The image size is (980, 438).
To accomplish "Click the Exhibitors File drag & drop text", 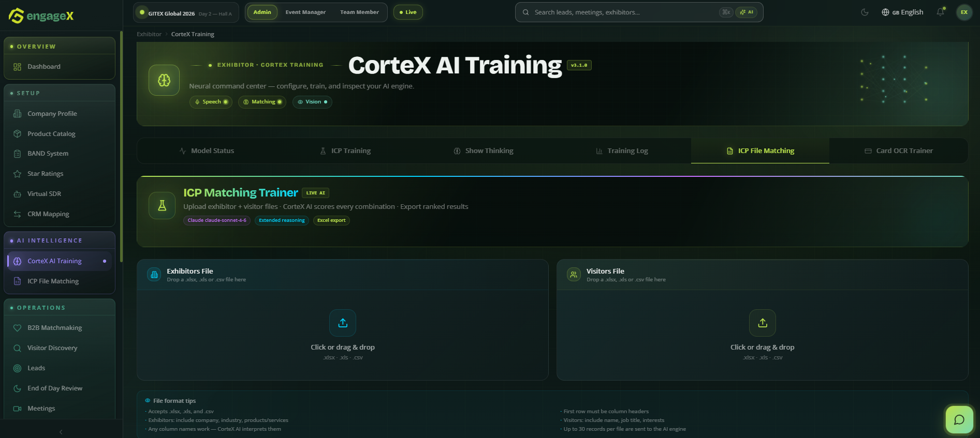I will tap(343, 348).
